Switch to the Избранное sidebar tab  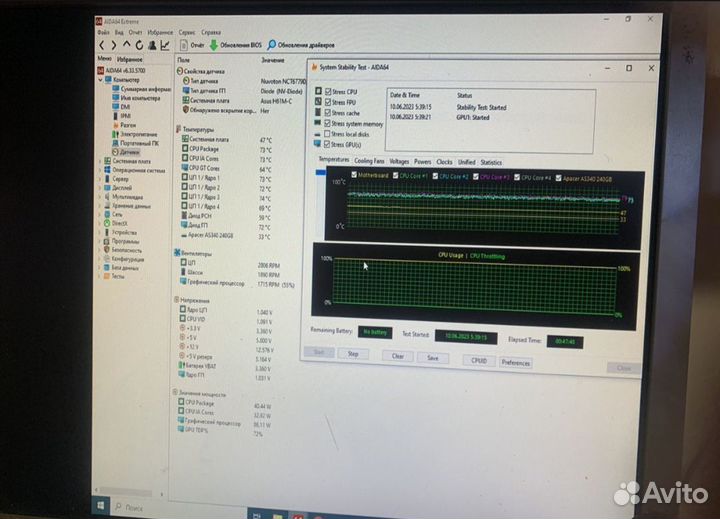click(129, 59)
